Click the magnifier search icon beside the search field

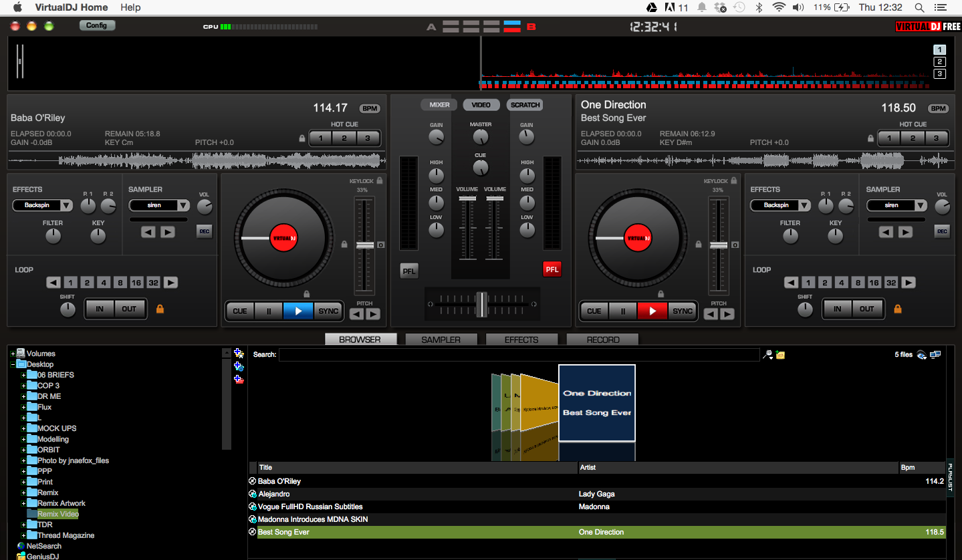[767, 355]
